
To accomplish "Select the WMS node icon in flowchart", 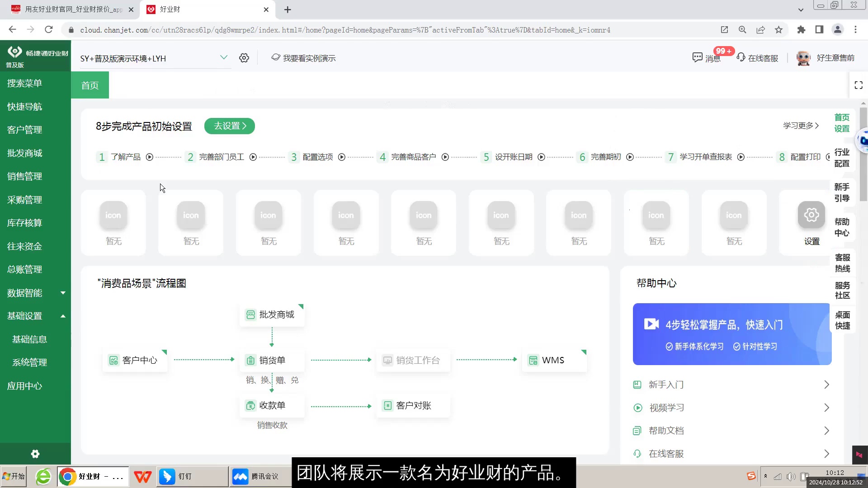I will (533, 360).
